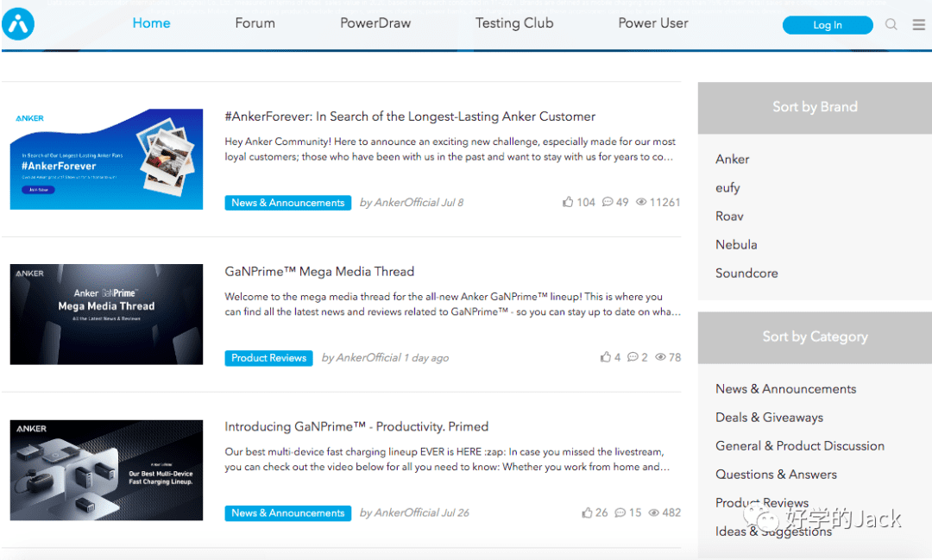Select the Deals & Giveaways category
Viewport: 932px width, 560px height.
click(x=769, y=418)
